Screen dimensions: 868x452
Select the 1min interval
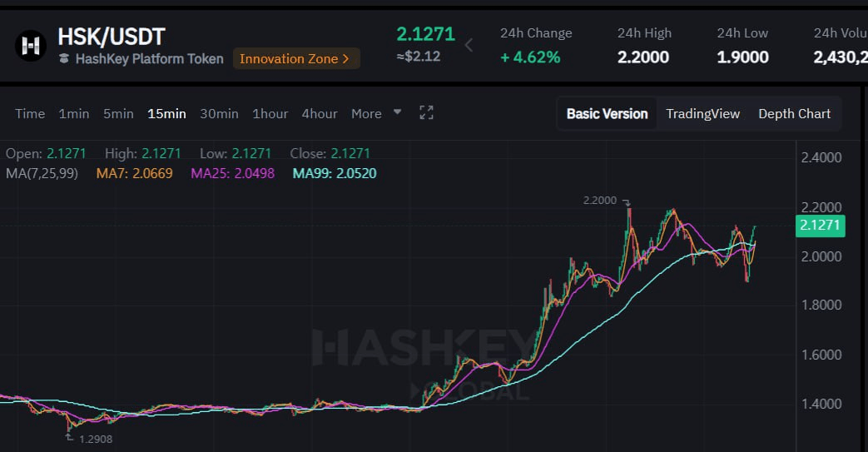tap(73, 113)
